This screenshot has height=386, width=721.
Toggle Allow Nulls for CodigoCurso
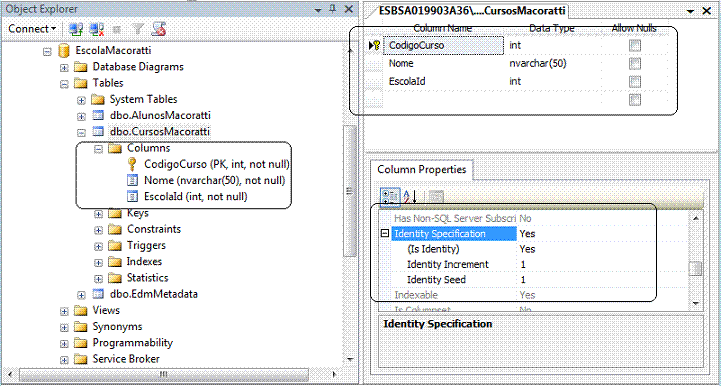[635, 46]
